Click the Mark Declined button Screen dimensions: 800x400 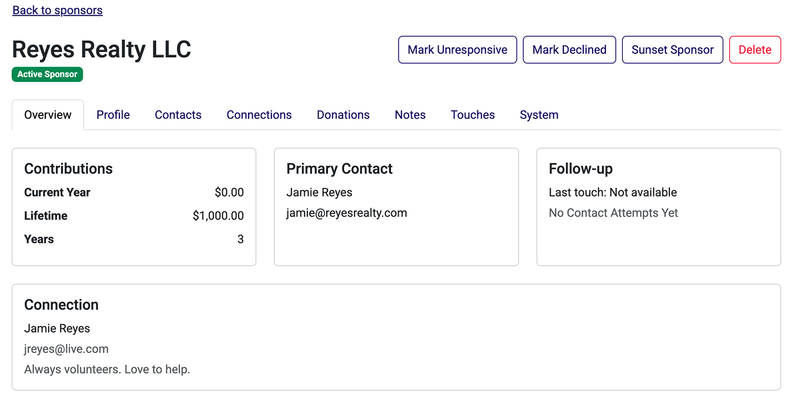point(569,49)
